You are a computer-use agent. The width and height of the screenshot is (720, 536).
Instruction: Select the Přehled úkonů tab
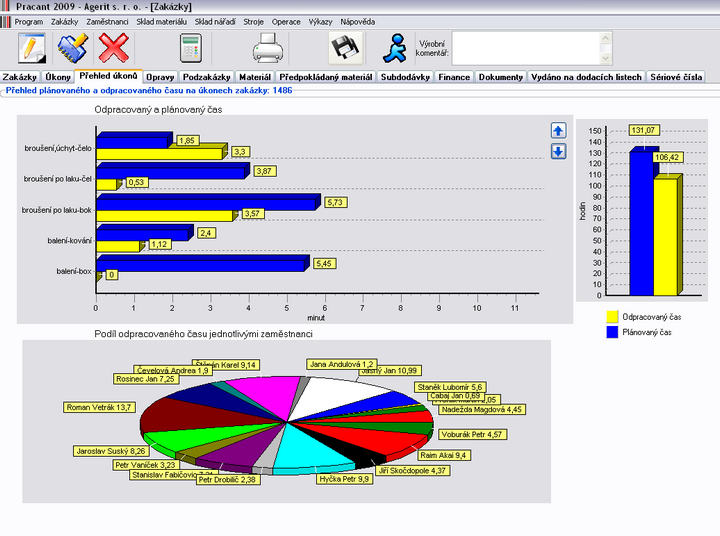[108, 76]
